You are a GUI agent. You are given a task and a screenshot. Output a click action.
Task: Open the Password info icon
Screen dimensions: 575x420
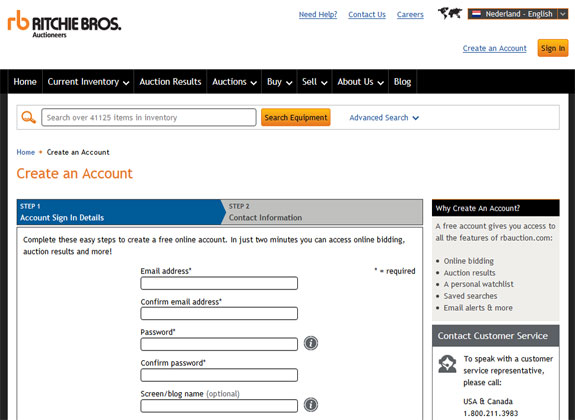coord(311,343)
